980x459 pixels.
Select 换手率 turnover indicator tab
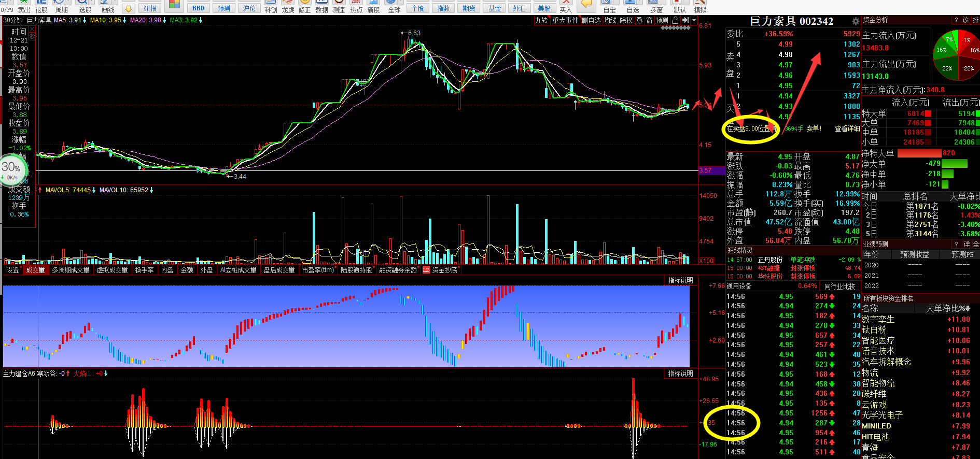144,270
